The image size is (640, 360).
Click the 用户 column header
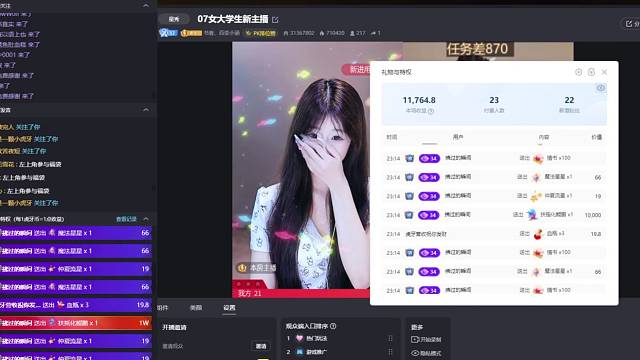point(458,137)
